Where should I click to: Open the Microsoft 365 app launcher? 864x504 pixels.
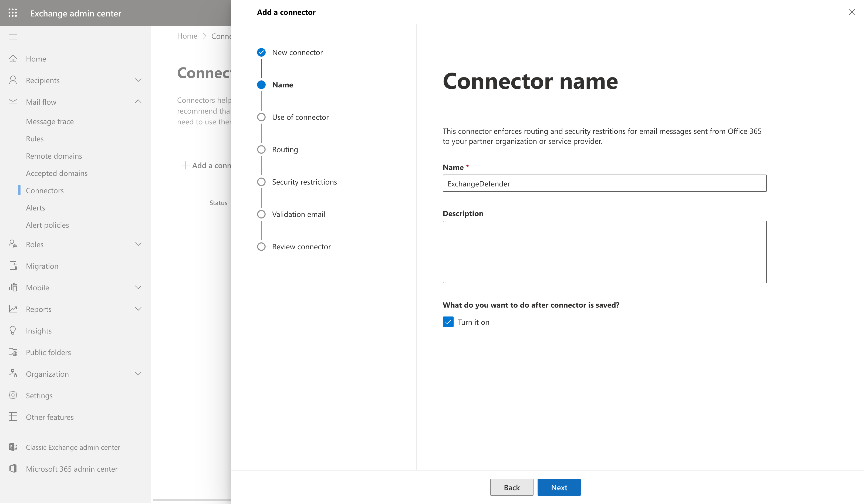13,13
